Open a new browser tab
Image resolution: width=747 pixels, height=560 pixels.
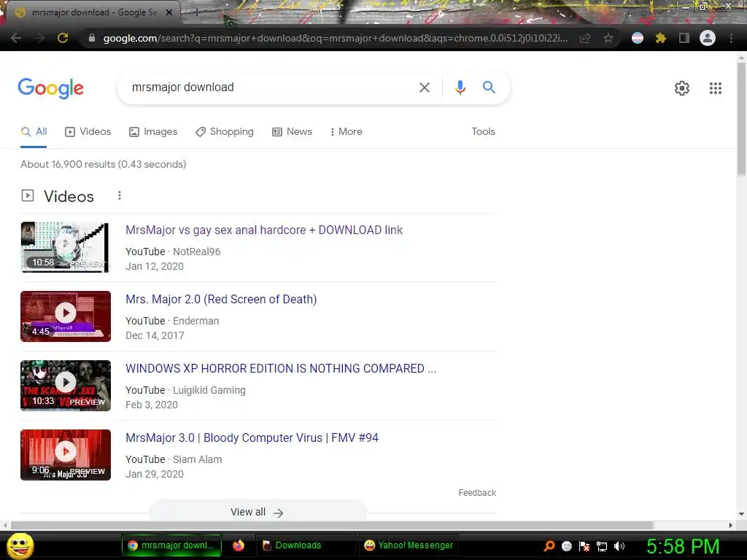pos(196,13)
